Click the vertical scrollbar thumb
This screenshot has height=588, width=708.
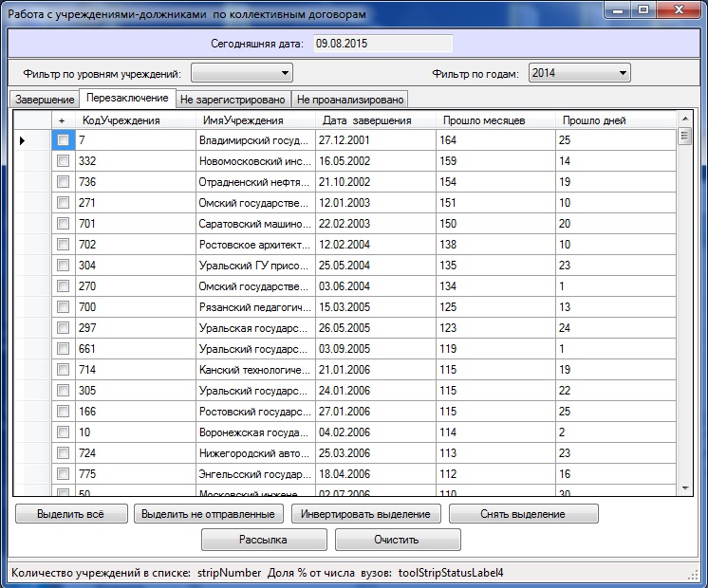685,136
